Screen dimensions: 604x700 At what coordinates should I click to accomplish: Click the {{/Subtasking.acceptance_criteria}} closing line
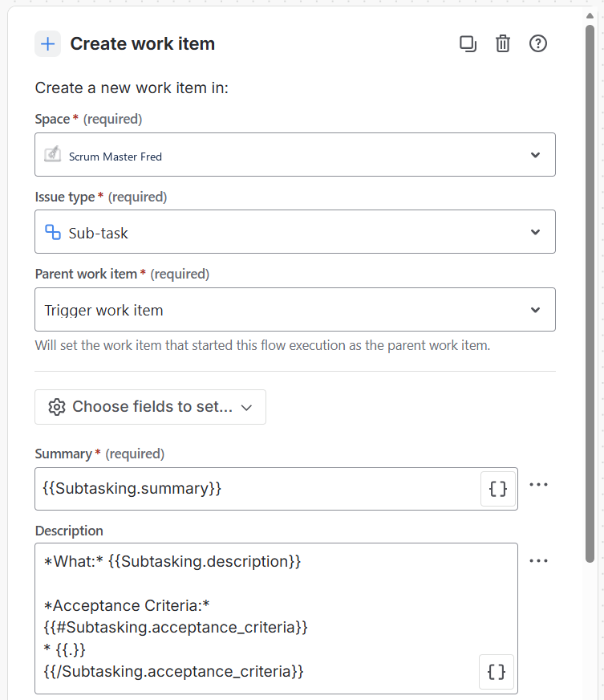click(173, 671)
